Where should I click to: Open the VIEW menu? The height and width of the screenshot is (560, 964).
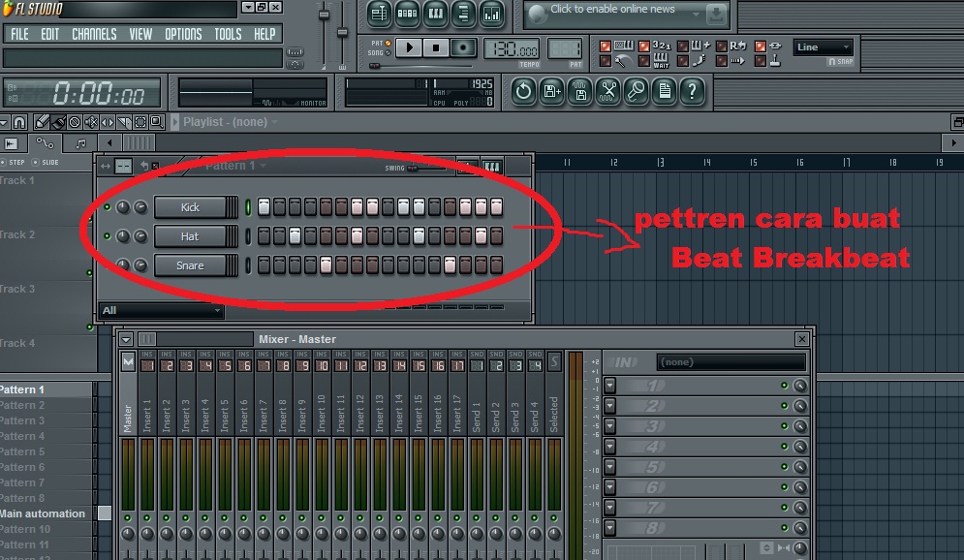140,35
